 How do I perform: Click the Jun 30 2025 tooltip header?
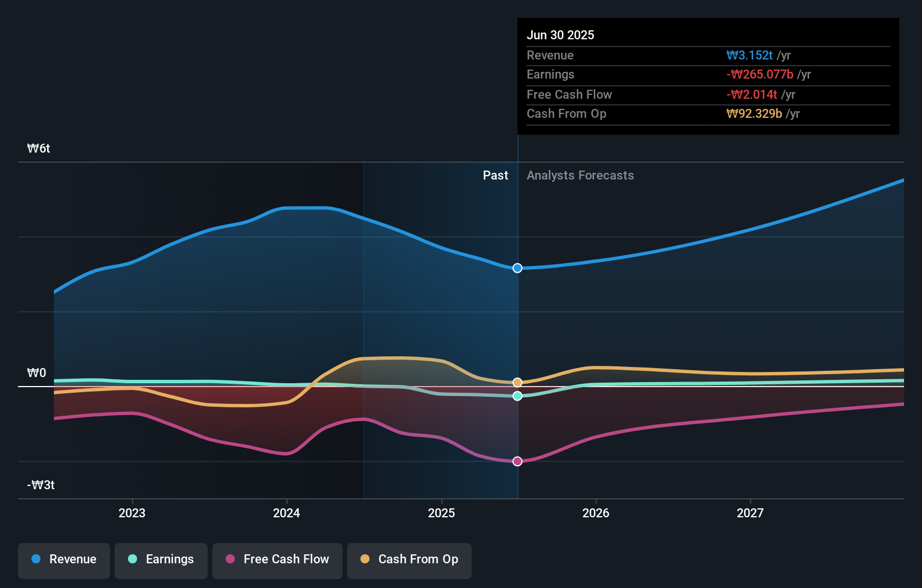[560, 35]
